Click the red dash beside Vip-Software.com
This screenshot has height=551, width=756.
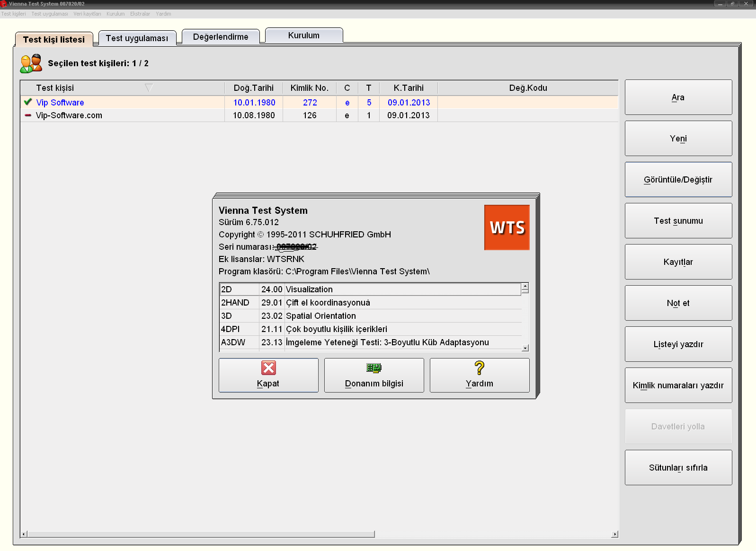28,115
